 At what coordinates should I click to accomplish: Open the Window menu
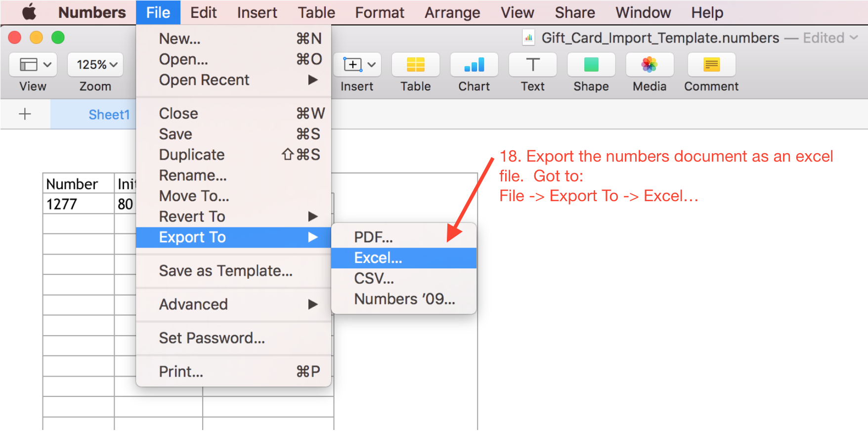643,12
